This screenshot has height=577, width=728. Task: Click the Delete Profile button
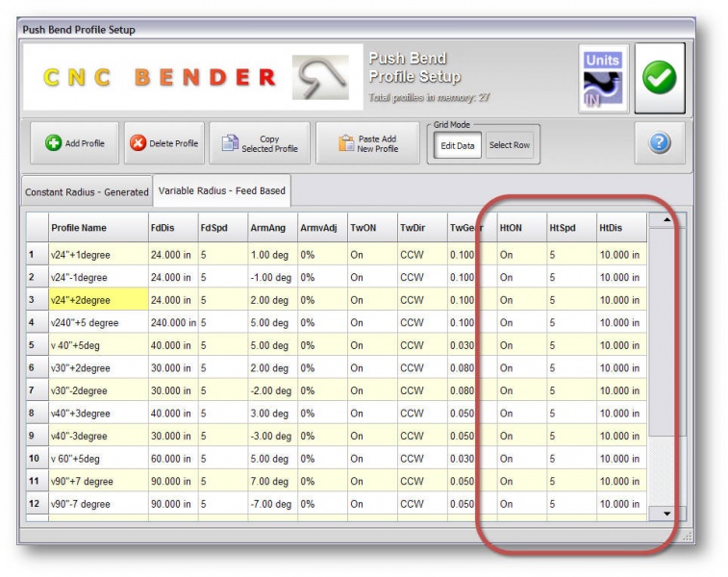point(163,144)
